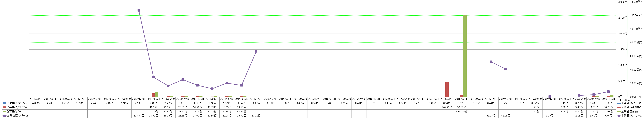Screen dimensions: 644x118
Task: Click the green 企業価値/EBIT swatch in the right legend
Action: pyautogui.click(x=619, y=112)
